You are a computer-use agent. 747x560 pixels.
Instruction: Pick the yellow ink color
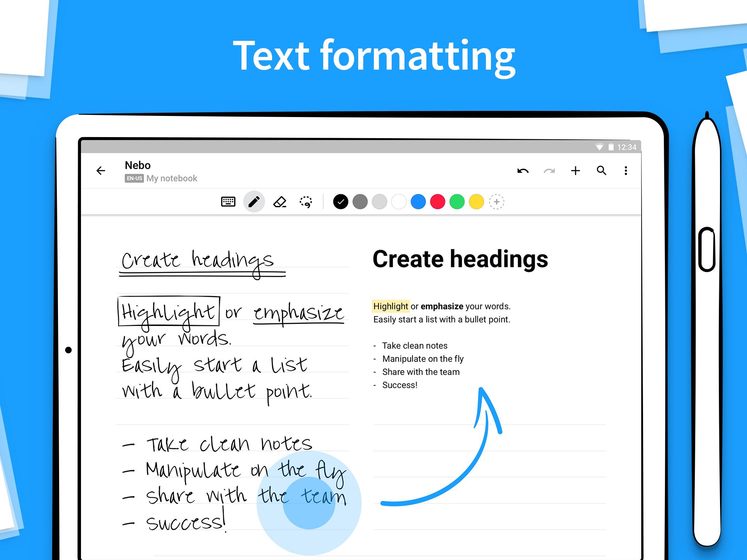point(476,202)
